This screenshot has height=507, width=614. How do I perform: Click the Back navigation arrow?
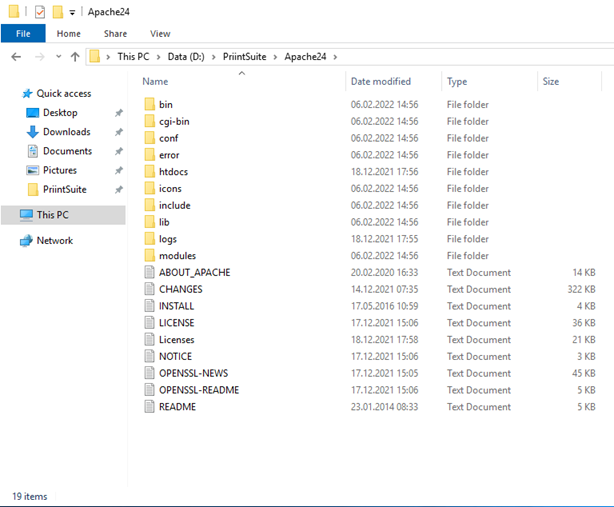tap(16, 57)
